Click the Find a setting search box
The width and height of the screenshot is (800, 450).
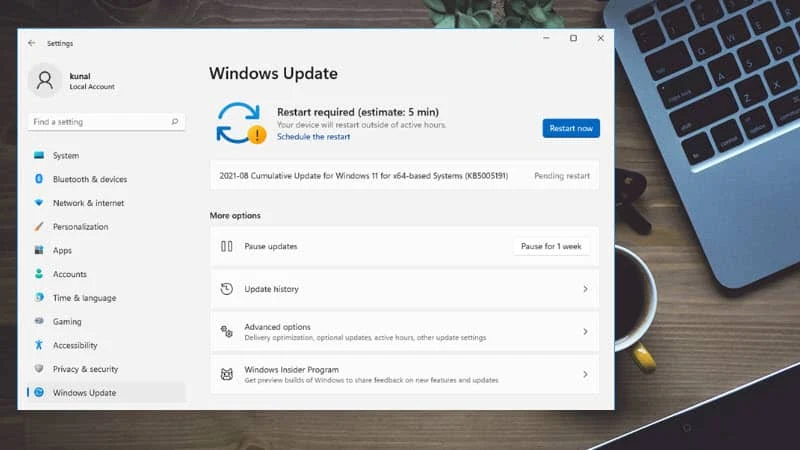[x=106, y=122]
